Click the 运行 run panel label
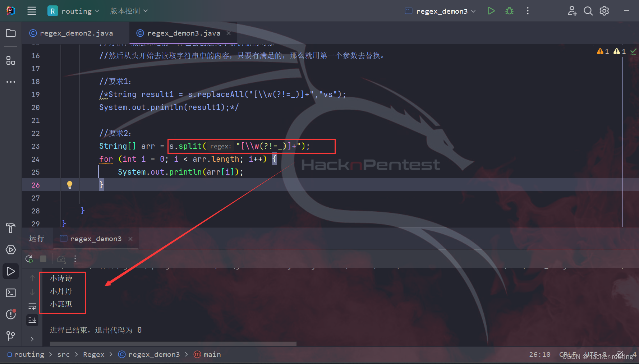Screen dimensions: 639x364 click(37, 239)
